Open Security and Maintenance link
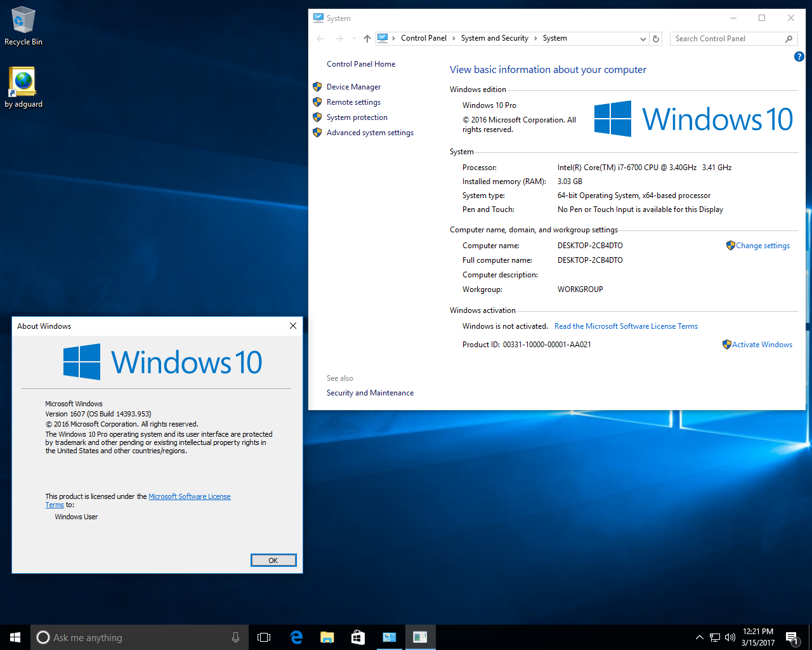 pos(370,393)
